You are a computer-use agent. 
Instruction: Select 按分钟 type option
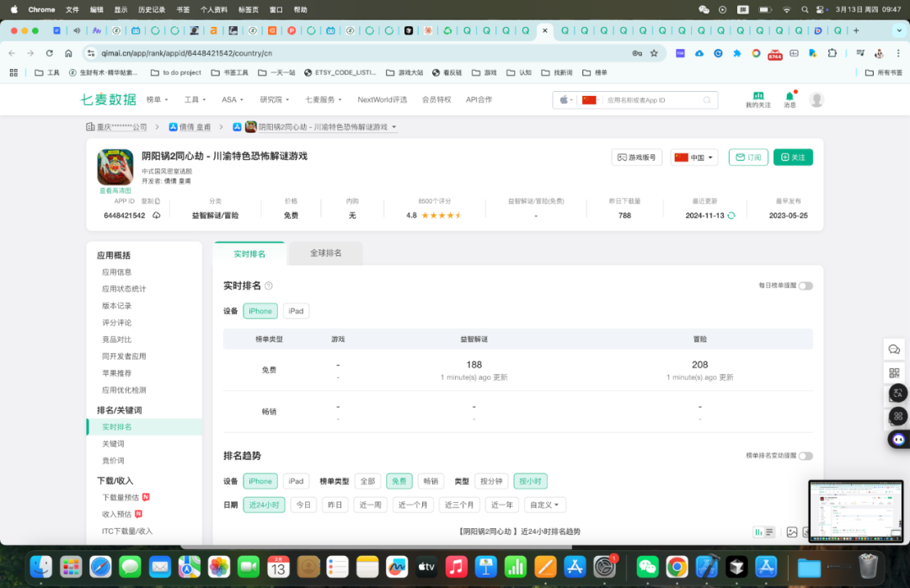point(491,481)
